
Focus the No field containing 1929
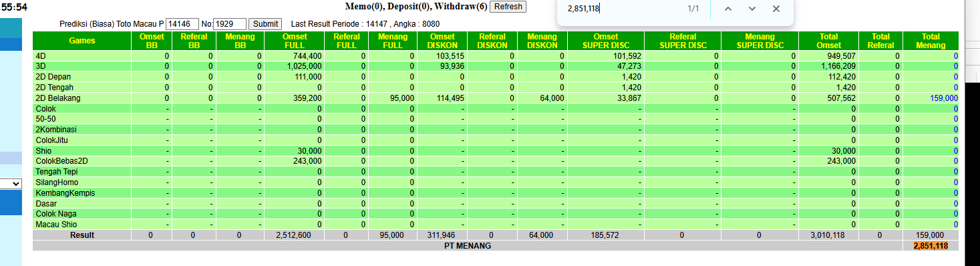tap(230, 23)
